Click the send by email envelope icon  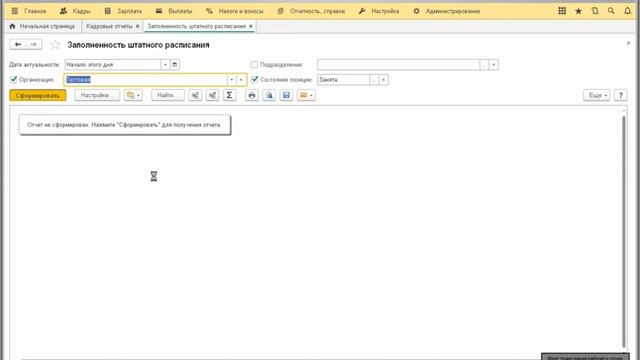point(303,95)
